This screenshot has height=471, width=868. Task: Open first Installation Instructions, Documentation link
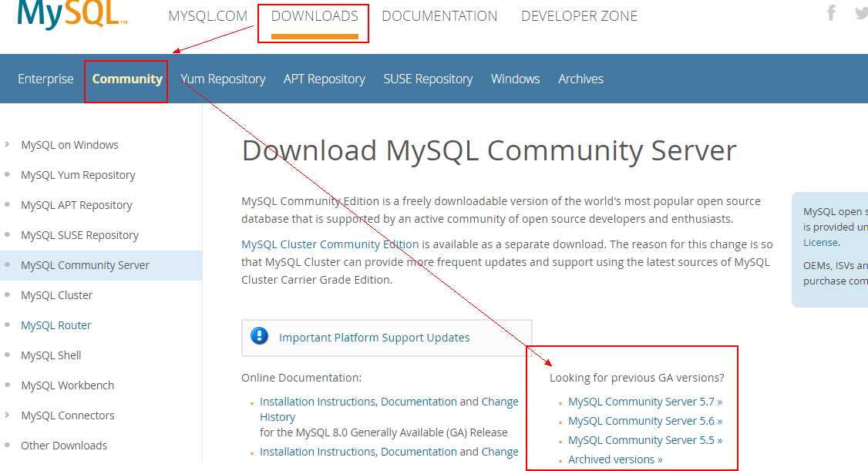(x=358, y=402)
